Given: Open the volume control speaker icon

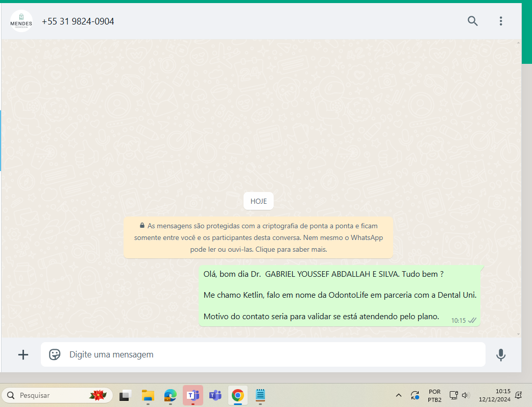Looking at the screenshot, I should pos(465,395).
